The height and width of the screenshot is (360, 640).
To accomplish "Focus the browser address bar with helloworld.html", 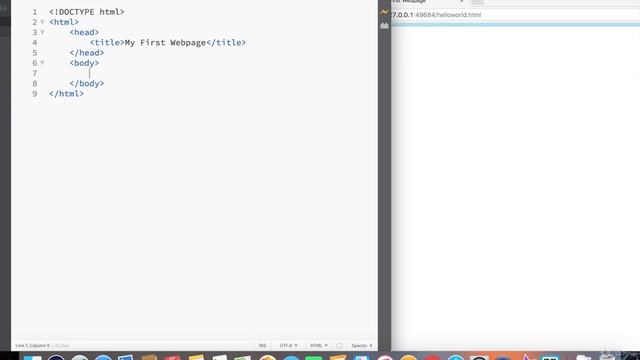I will 515,15.
